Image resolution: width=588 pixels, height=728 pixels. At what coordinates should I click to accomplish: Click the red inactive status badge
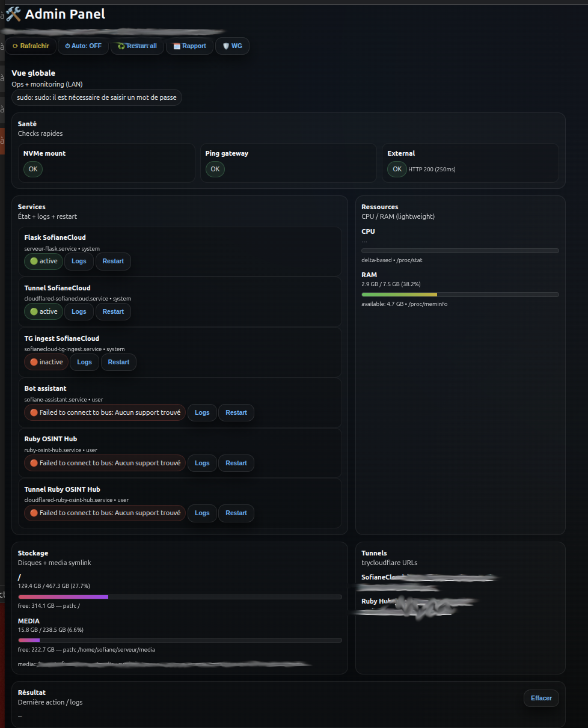46,362
